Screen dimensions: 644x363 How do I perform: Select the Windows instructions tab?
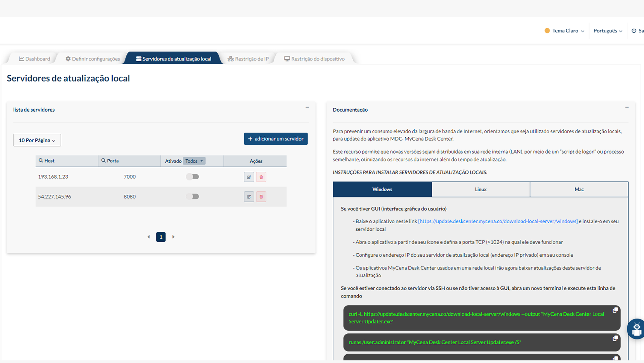[x=382, y=189]
